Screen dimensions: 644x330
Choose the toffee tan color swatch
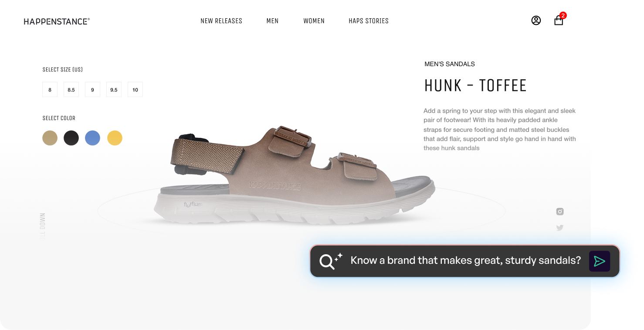point(50,138)
